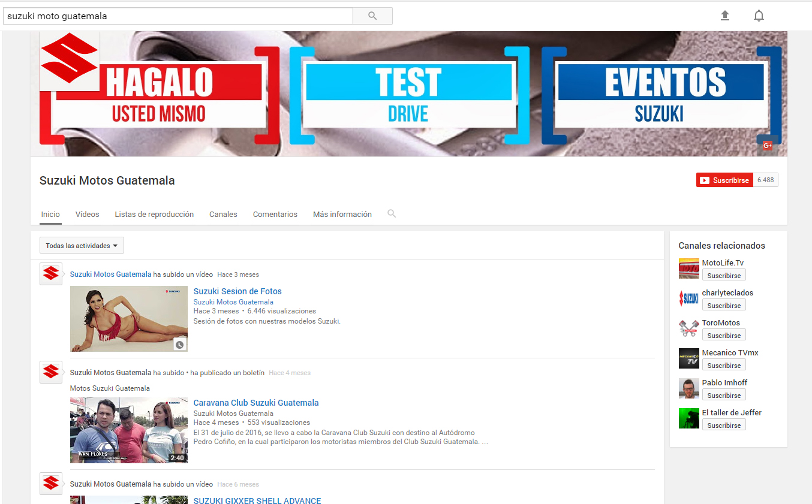This screenshot has width=812, height=504.
Task: Open Listas de reproducción tab
Action: click(x=154, y=214)
